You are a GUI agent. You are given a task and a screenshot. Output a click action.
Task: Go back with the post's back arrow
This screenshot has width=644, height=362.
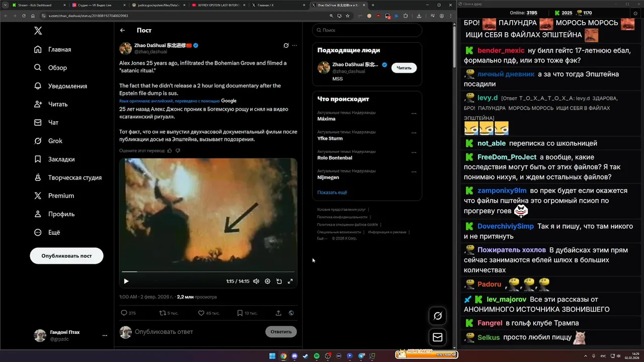click(122, 30)
